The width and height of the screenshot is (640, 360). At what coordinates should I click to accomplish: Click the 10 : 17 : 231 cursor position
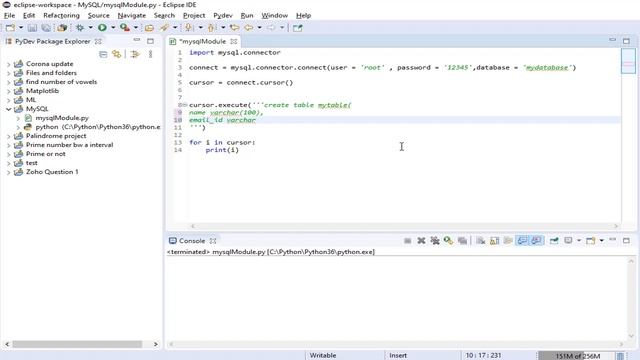(483, 356)
